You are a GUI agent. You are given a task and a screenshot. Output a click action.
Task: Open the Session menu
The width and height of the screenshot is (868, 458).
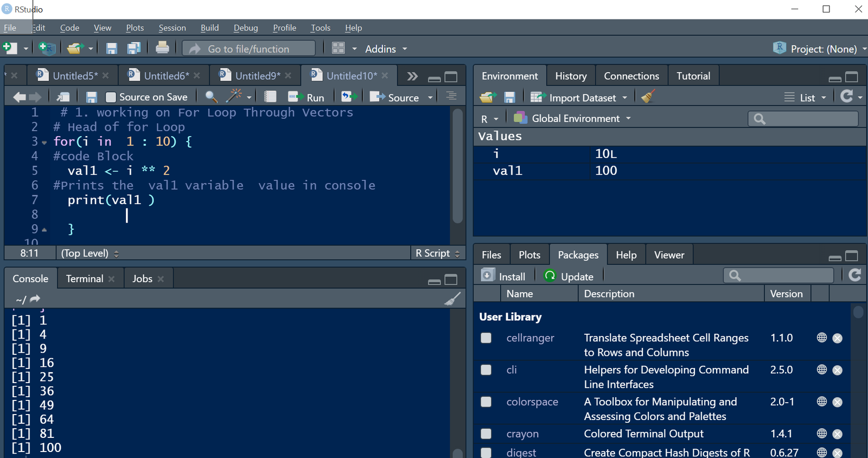click(x=172, y=28)
